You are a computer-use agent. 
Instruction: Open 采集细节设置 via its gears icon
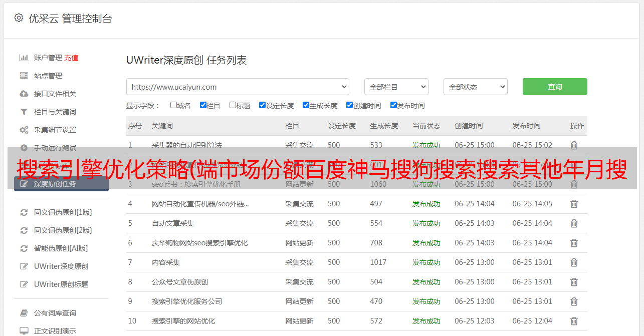pyautogui.click(x=24, y=130)
